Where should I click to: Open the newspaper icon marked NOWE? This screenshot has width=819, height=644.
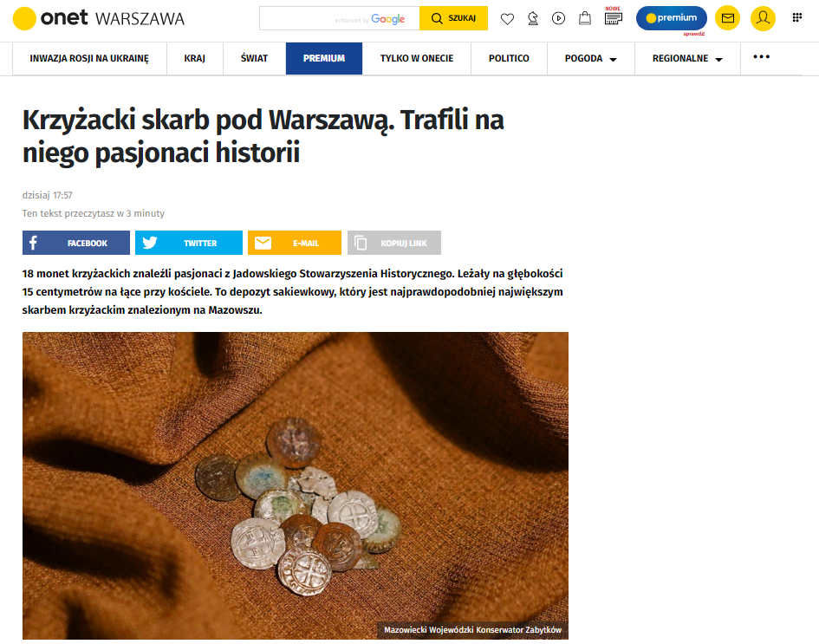[x=614, y=19]
